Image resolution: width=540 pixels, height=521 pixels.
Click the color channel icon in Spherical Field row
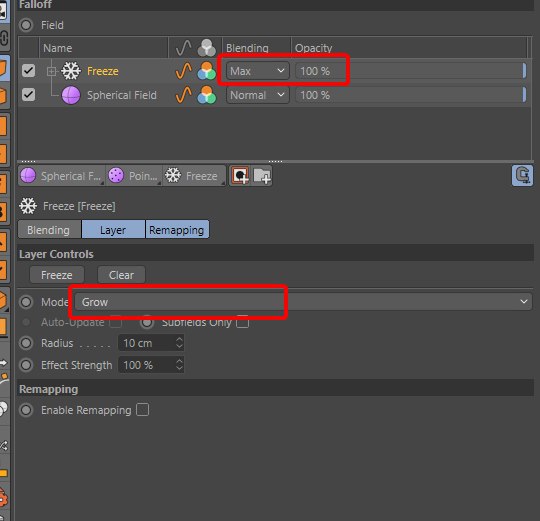[207, 95]
